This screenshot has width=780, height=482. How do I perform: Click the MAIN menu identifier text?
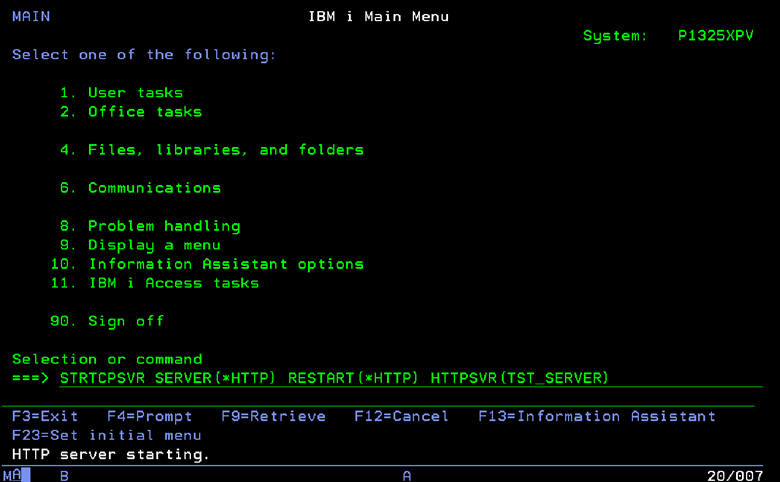pos(31,16)
